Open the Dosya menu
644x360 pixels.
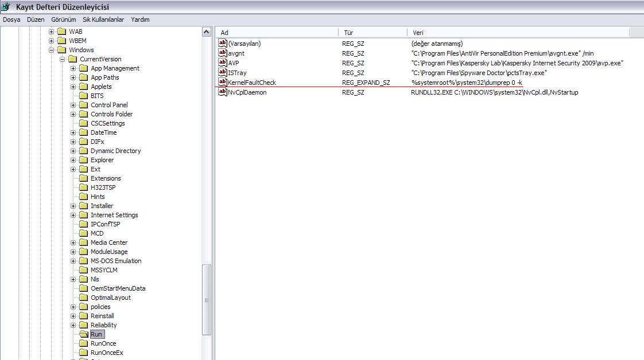tap(11, 19)
